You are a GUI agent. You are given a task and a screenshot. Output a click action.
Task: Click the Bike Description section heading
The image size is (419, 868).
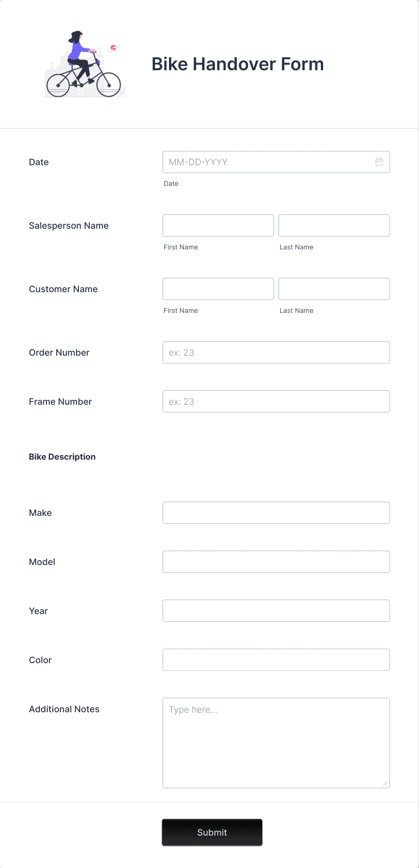62,457
